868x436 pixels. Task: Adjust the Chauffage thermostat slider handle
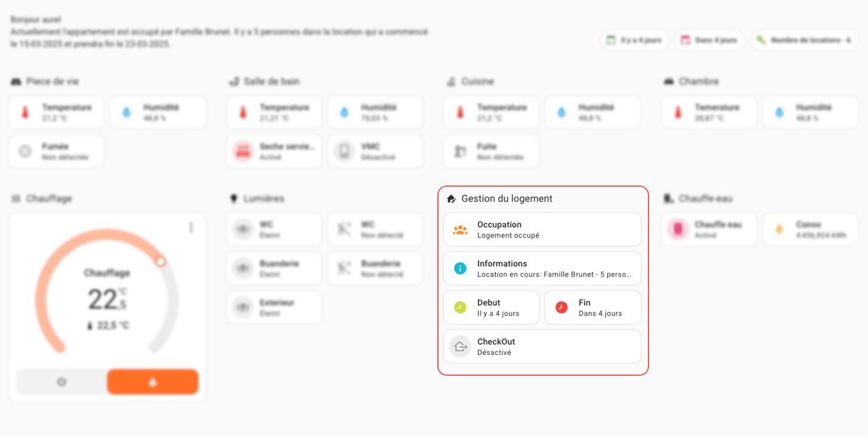tap(160, 261)
